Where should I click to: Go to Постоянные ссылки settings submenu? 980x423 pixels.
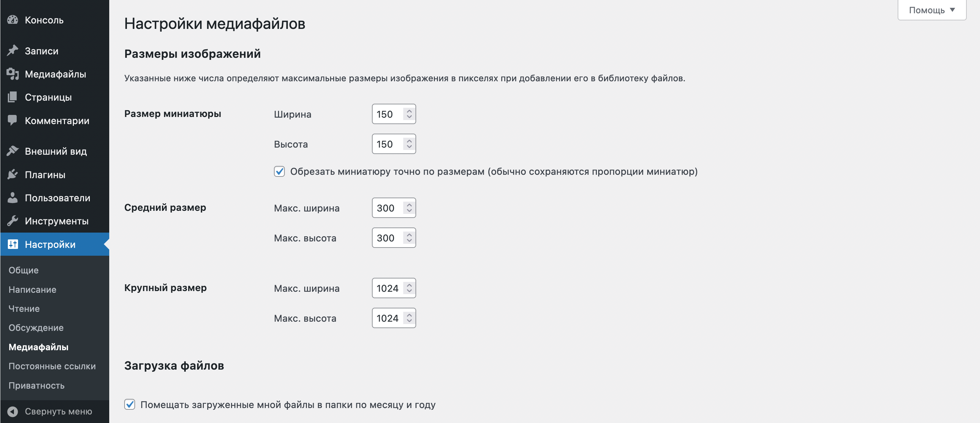(x=52, y=366)
